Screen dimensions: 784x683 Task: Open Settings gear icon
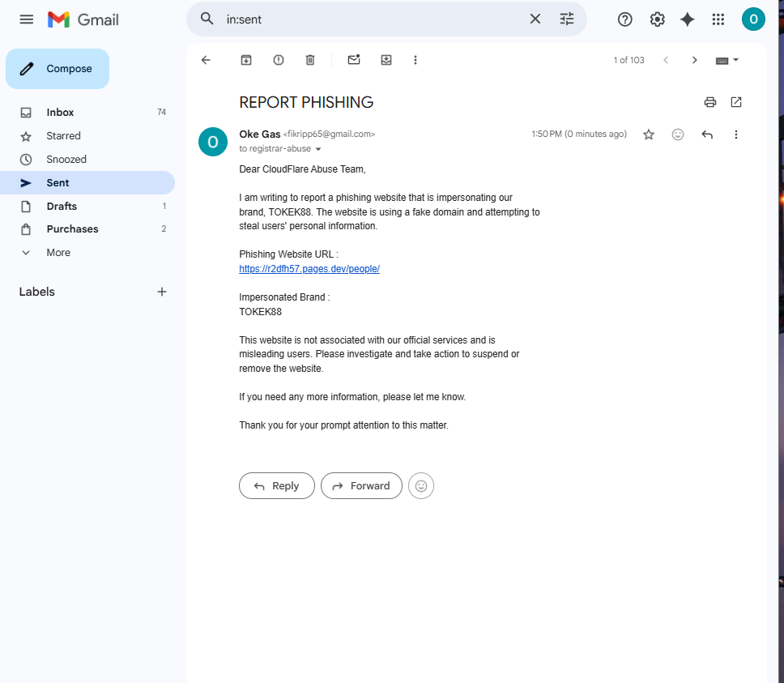click(657, 19)
